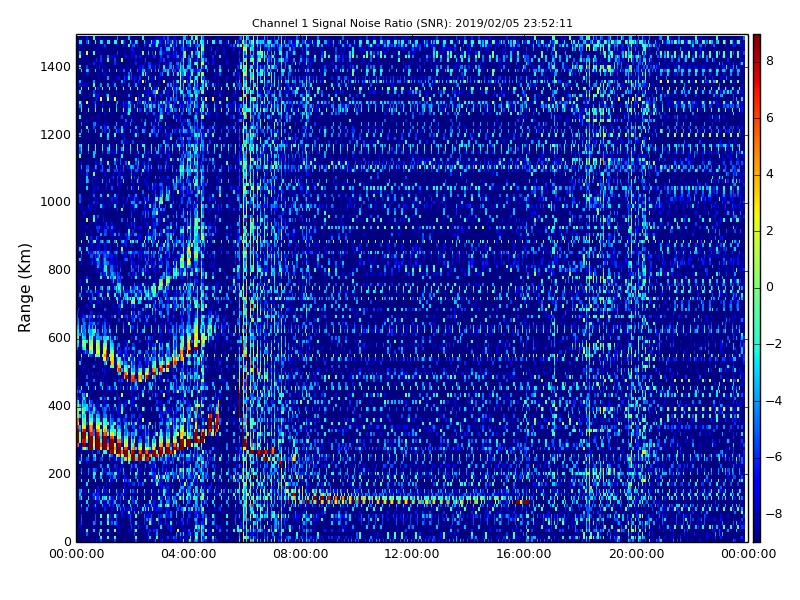Click the 08:00:00 time tick label
800x600 pixels.
click(301, 554)
